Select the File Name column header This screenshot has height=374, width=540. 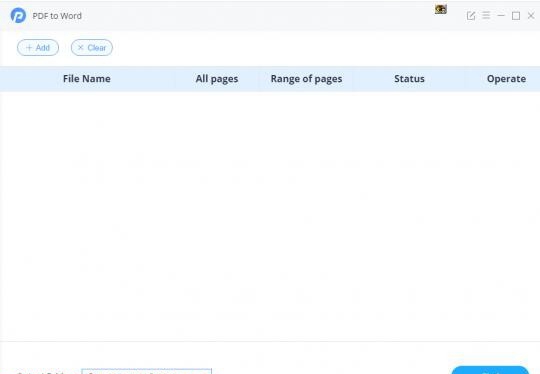tap(87, 79)
